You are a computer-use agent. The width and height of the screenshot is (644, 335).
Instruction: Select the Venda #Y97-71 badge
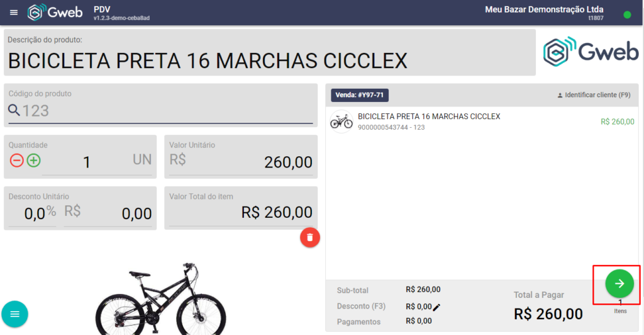pyautogui.click(x=360, y=95)
